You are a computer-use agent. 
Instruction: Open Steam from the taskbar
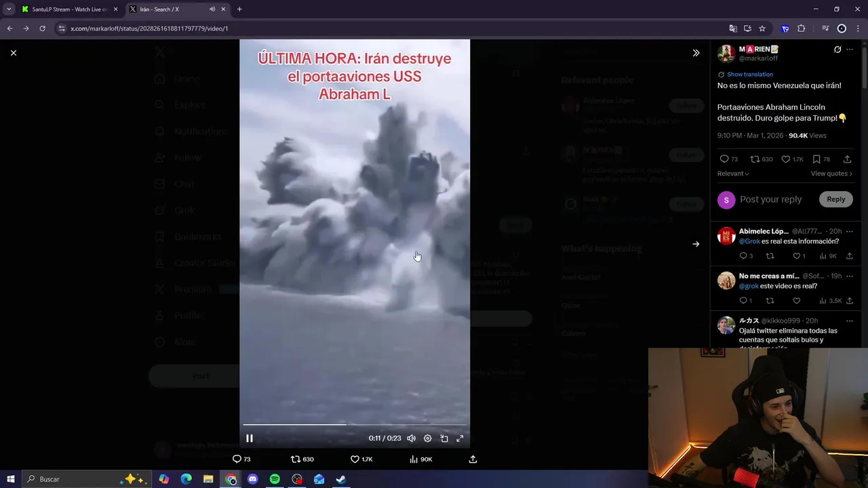(x=341, y=479)
